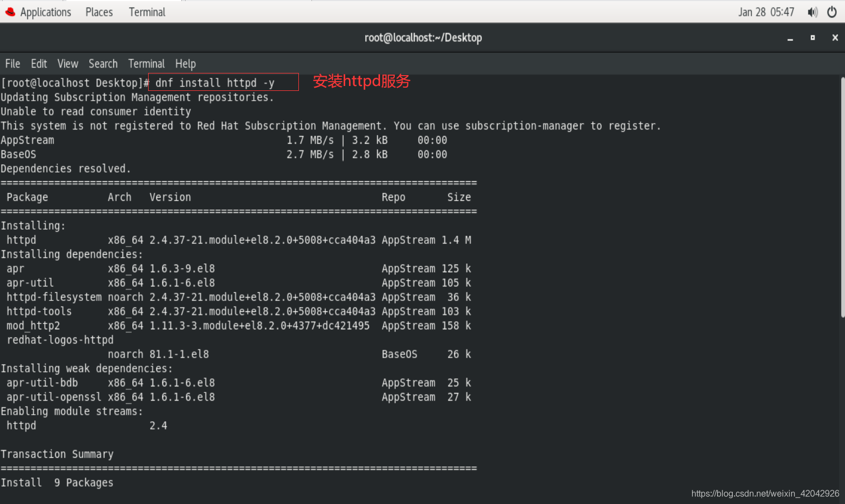
Task: Click the 'apr-util' package name
Action: (x=30, y=283)
